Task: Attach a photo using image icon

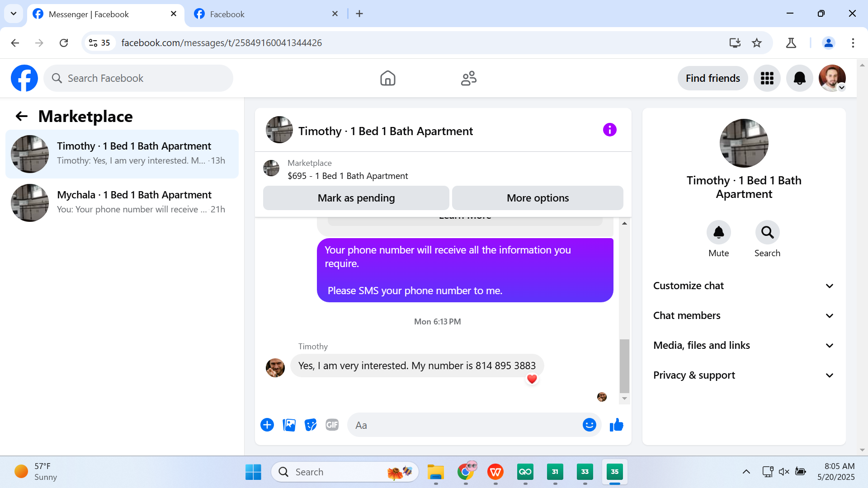Action: pos(289,425)
